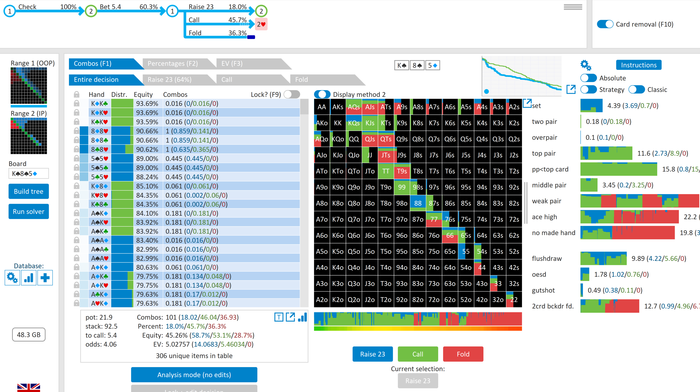Viewport: 700px width, 392px height.
Task: Open the Instructions button
Action: pyautogui.click(x=638, y=65)
